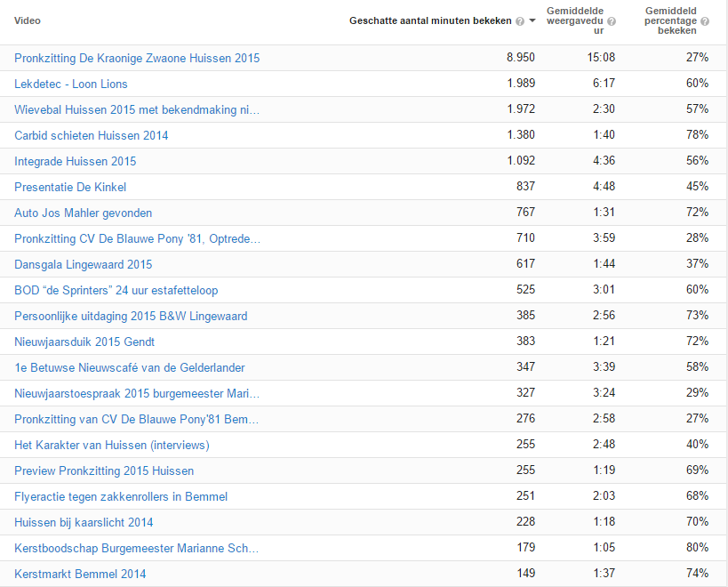Click the Kerstmarkt Bemmel 2014 link

[x=80, y=574]
